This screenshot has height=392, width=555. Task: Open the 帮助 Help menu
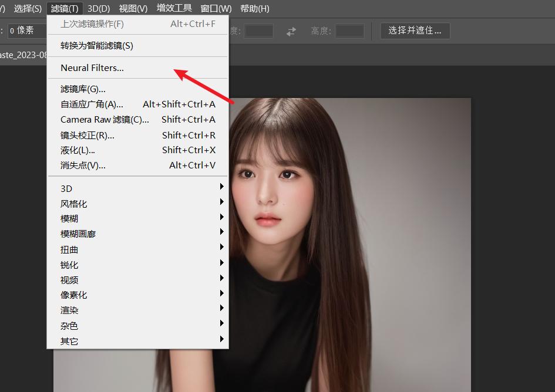click(255, 8)
